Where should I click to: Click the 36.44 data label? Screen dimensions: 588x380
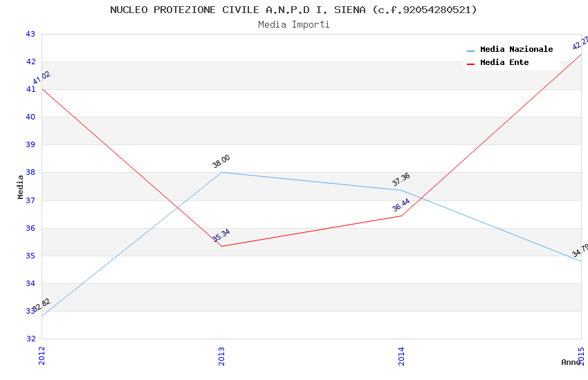[401, 205]
